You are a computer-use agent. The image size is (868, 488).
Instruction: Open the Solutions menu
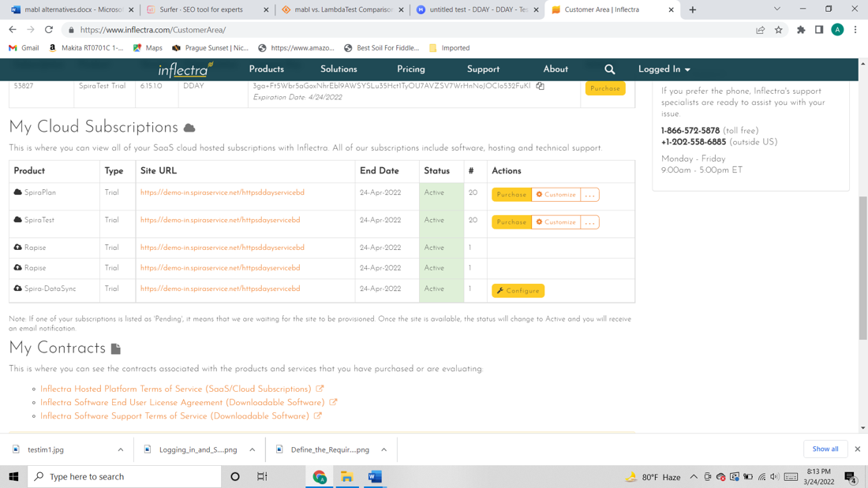339,69
